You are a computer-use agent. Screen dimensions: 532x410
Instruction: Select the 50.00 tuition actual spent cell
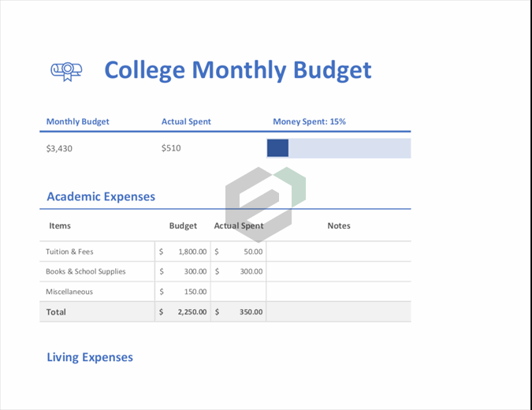tap(252, 252)
